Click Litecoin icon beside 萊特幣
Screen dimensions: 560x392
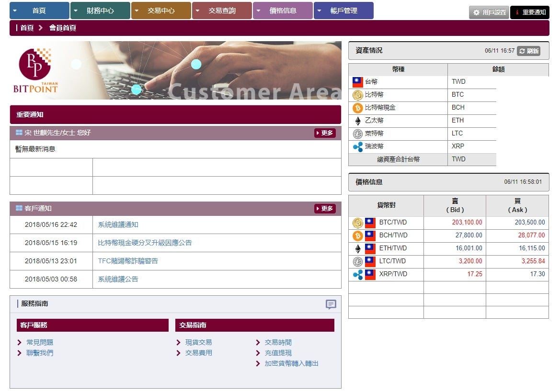(x=358, y=134)
